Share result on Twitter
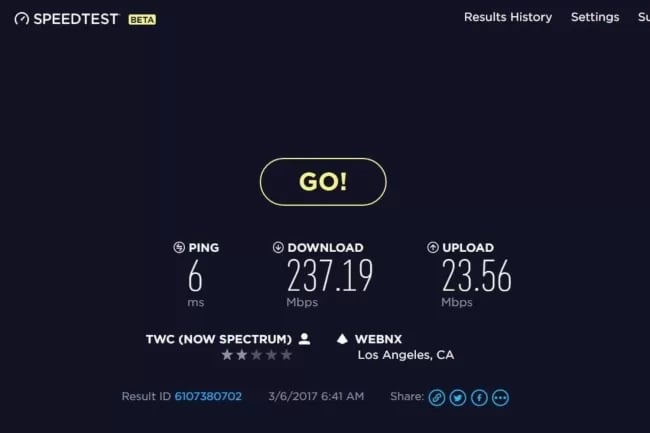 tap(458, 398)
